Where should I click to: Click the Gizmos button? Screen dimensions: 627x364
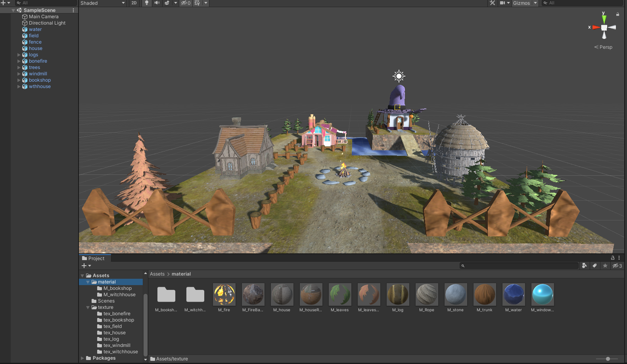click(x=522, y=3)
